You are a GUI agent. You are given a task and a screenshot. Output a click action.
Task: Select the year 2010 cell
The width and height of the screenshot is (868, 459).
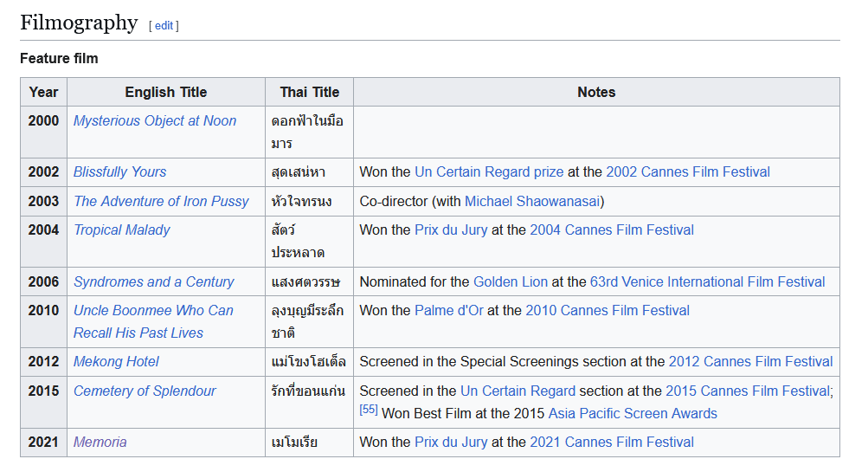pos(44,321)
